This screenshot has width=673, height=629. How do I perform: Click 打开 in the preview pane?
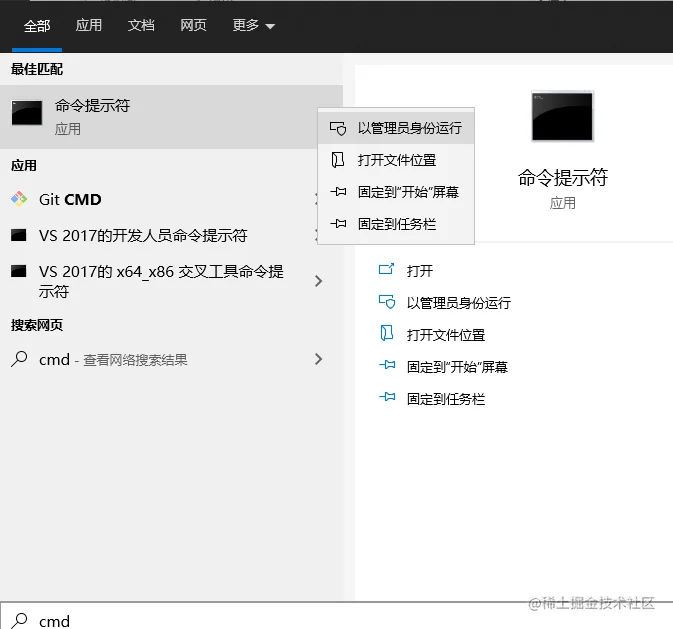[420, 271]
